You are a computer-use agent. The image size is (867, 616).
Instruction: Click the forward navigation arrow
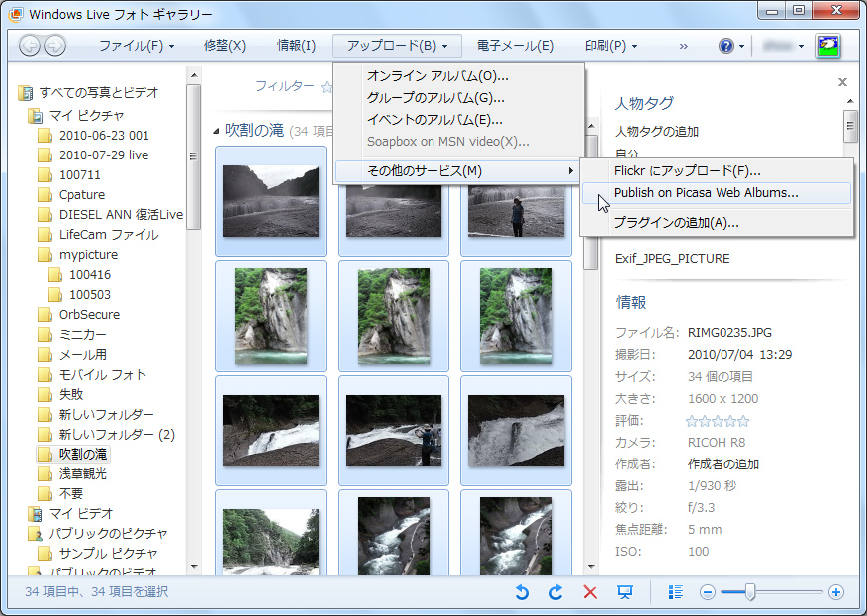(56, 45)
